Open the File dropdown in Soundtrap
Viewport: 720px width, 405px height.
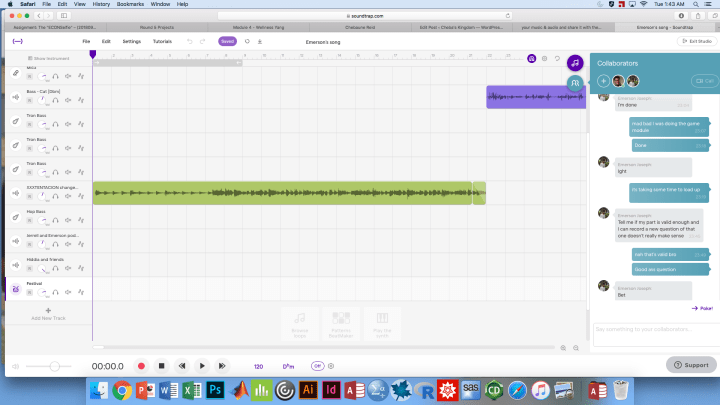click(x=86, y=41)
